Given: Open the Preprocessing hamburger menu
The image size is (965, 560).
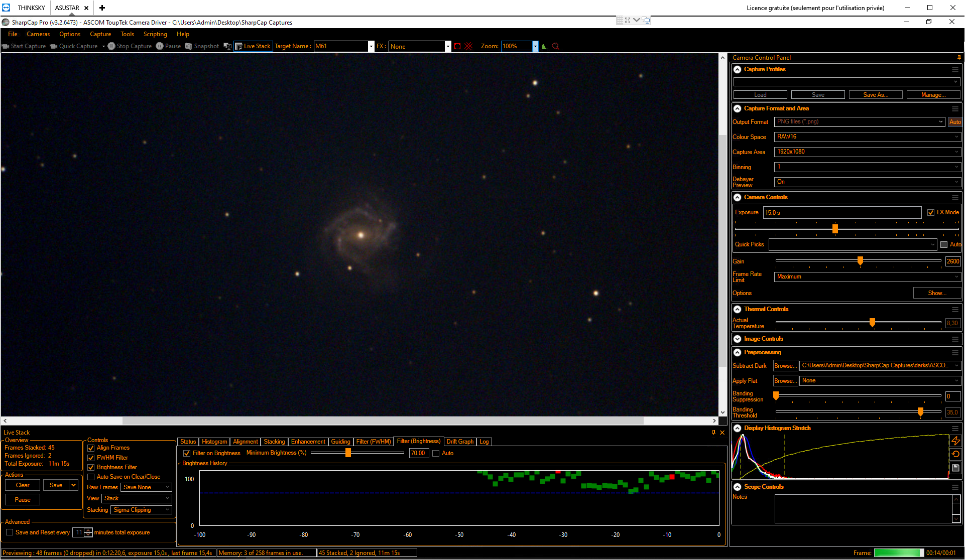Looking at the screenshot, I should 955,353.
